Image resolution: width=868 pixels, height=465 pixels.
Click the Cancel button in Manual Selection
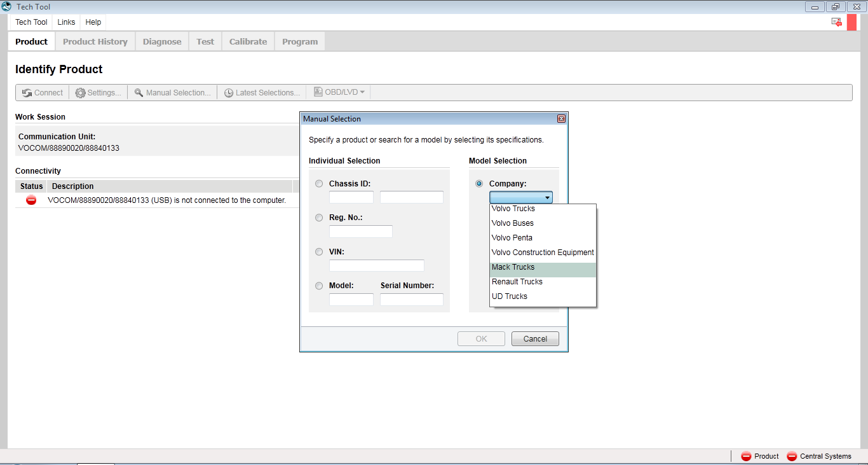(535, 339)
